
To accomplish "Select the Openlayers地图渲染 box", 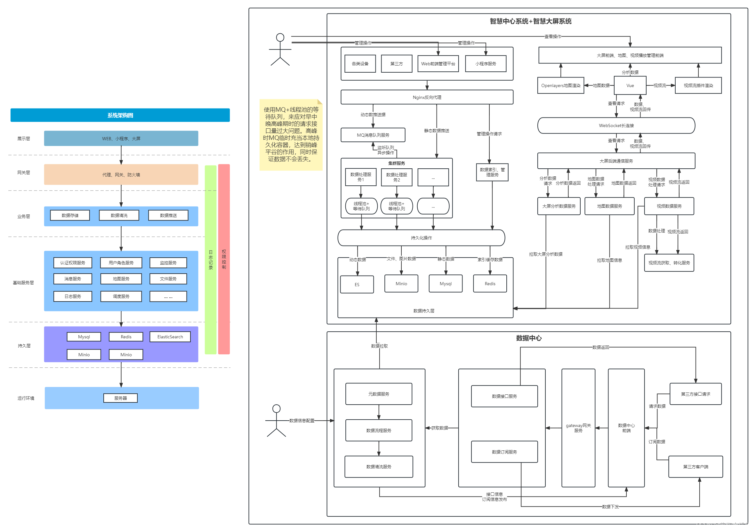I will click(561, 85).
